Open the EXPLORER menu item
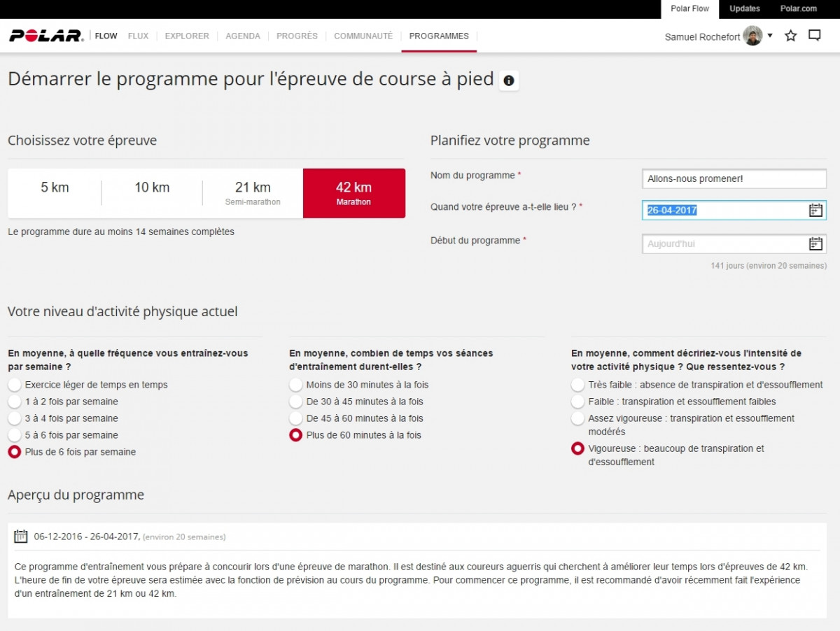Viewport: 840px width, 631px height. tap(187, 36)
